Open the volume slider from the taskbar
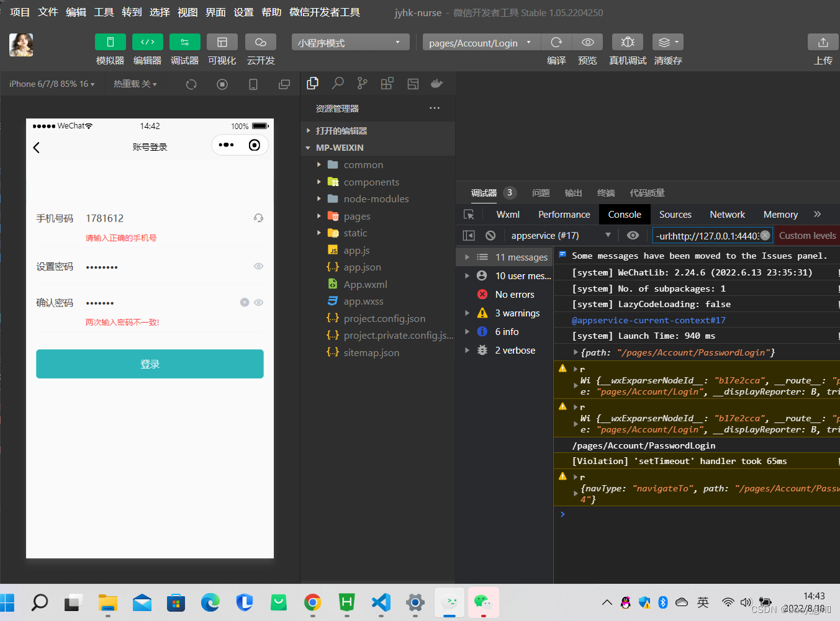840x621 pixels. pyautogui.click(x=746, y=602)
